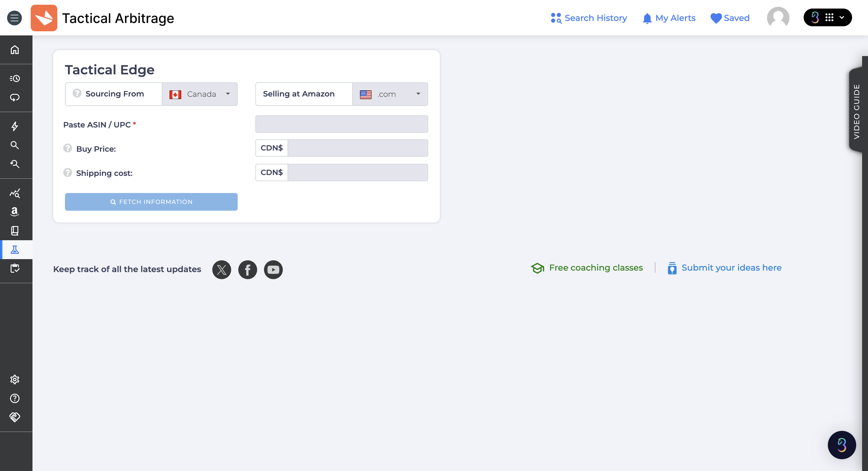Expand the Canada sourcing country dropdown

(x=200, y=94)
